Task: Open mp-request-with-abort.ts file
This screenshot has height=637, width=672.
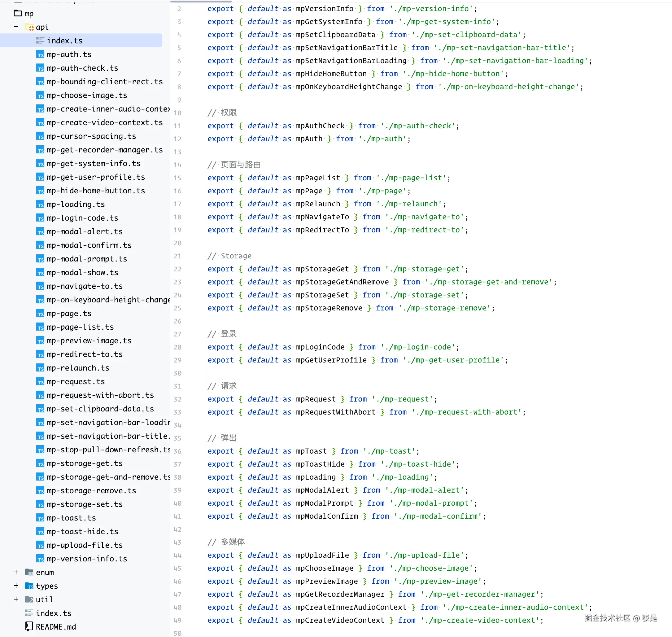Action: click(100, 395)
